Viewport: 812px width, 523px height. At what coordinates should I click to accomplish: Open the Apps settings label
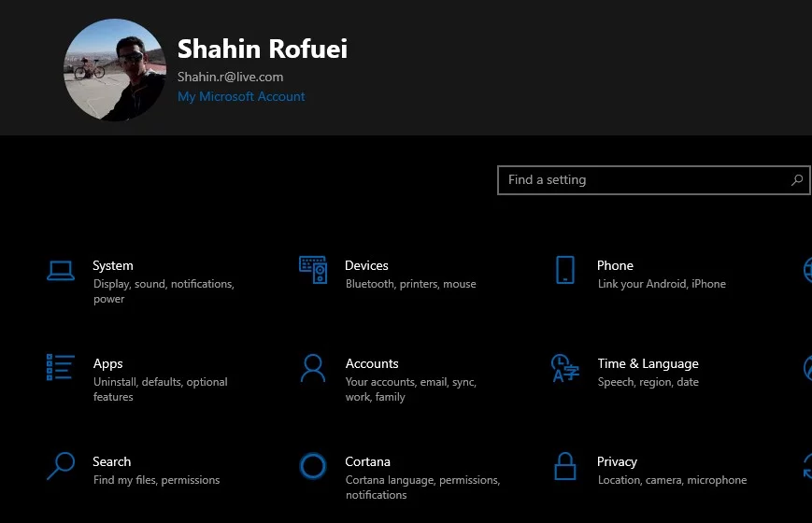pos(107,364)
